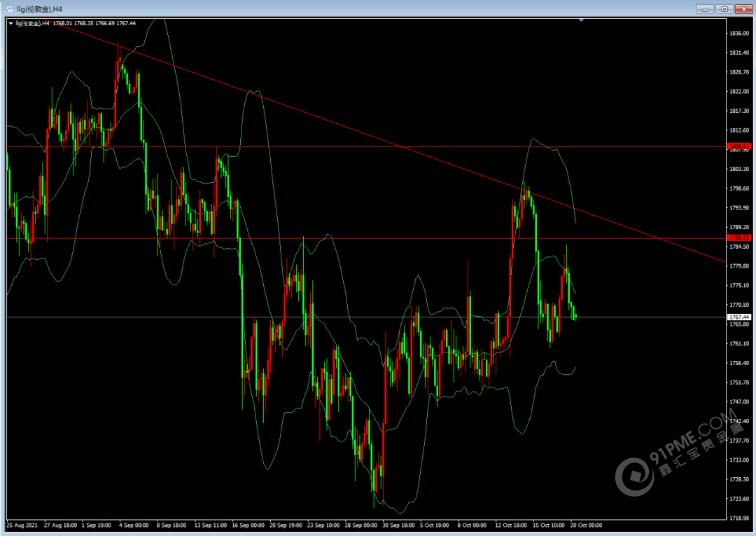Click the 1826.70 price axis label

[740, 72]
